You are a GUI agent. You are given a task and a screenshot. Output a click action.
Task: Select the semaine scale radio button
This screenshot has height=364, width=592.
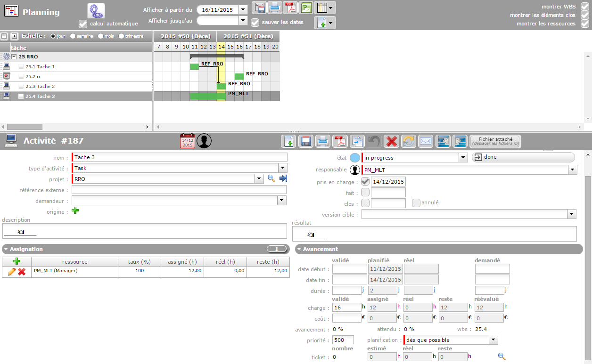[73, 36]
